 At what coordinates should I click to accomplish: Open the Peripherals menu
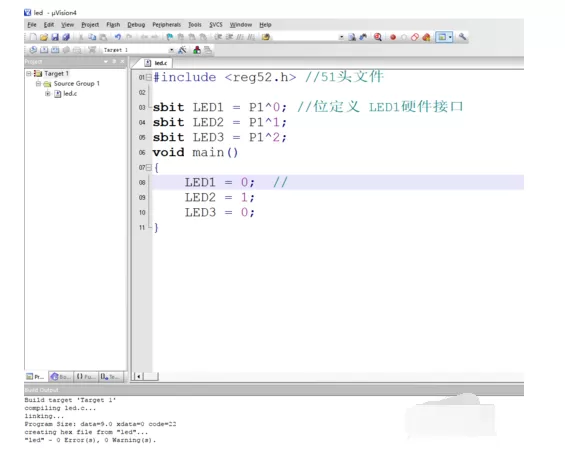[x=166, y=24]
